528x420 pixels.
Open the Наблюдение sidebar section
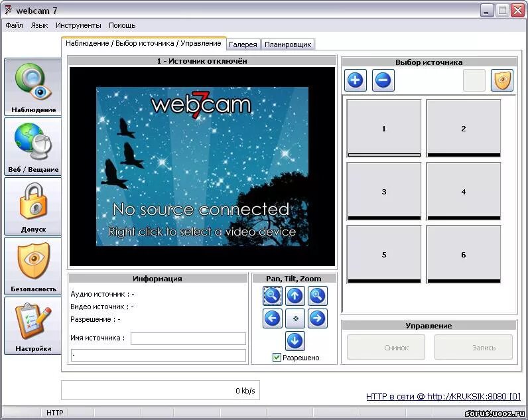33,87
